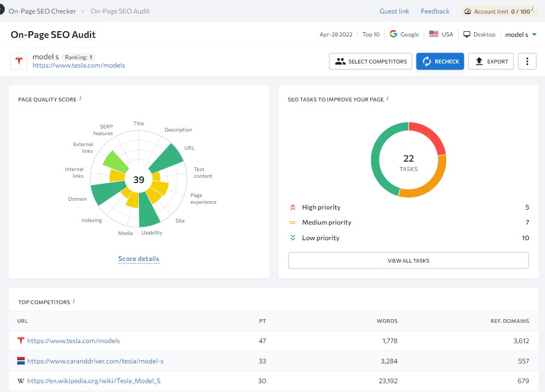Viewport: 545px width, 392px height.
Task: Click the Car and Driver favicon
Action: point(21,361)
